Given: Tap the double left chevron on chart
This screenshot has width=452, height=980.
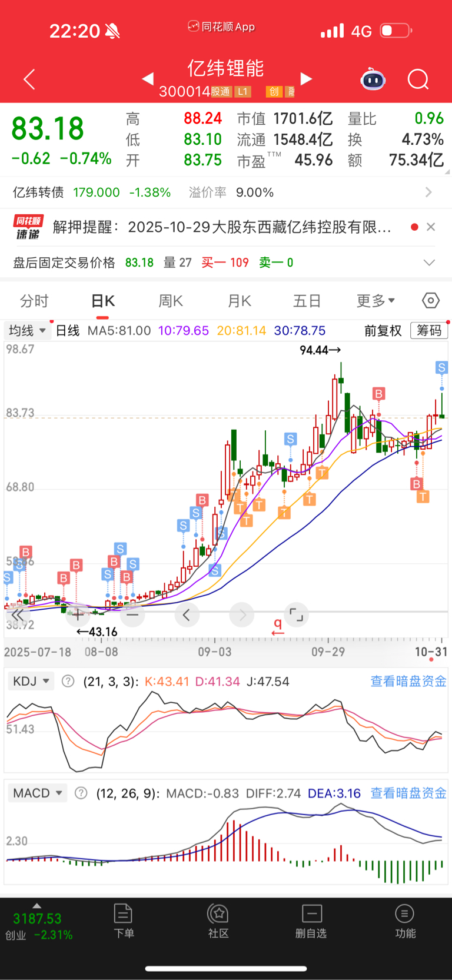Looking at the screenshot, I should 18,615.
